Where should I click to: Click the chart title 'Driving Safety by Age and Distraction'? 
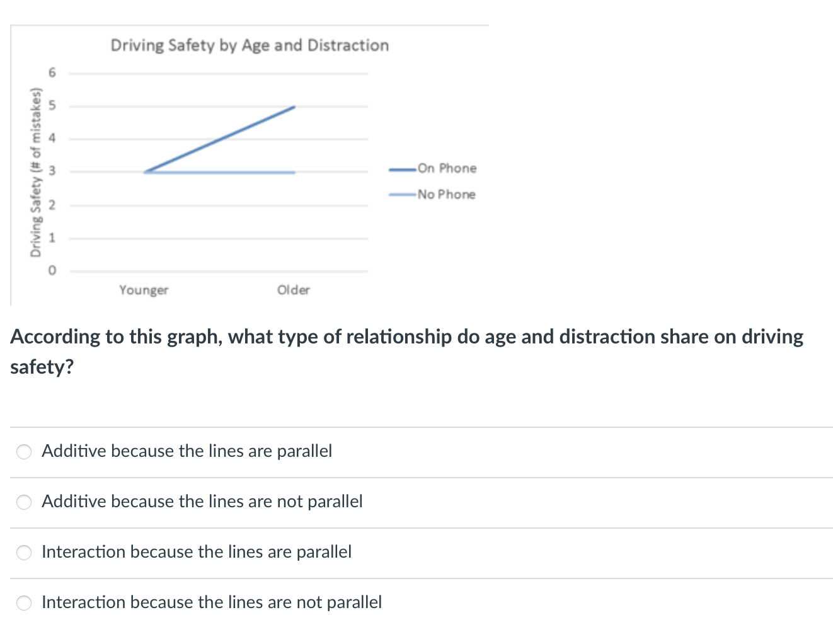point(250,45)
